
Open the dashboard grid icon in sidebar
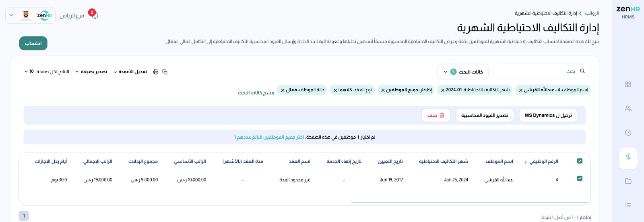point(628,84)
